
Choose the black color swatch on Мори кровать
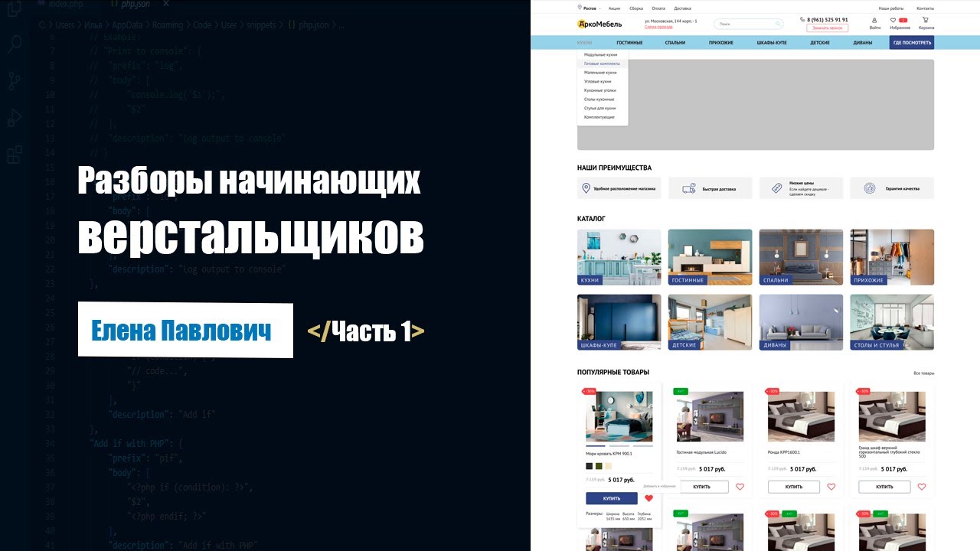590,466
